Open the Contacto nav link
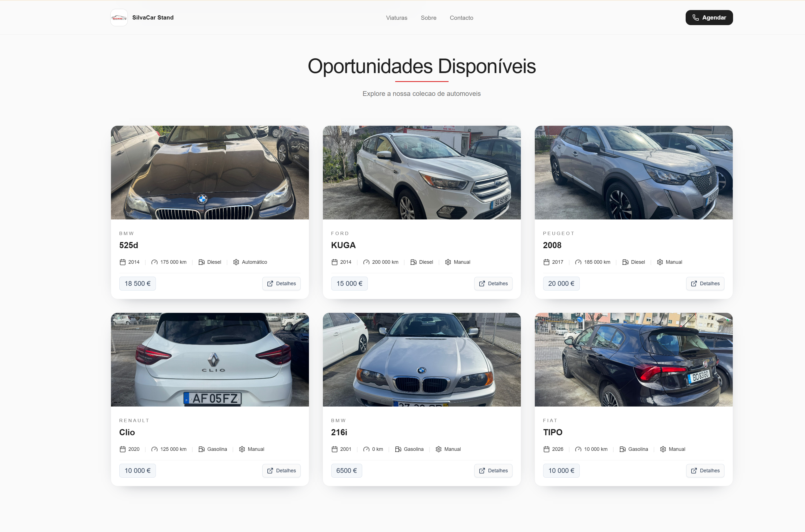Viewport: 805px width, 532px height. tap(461, 18)
